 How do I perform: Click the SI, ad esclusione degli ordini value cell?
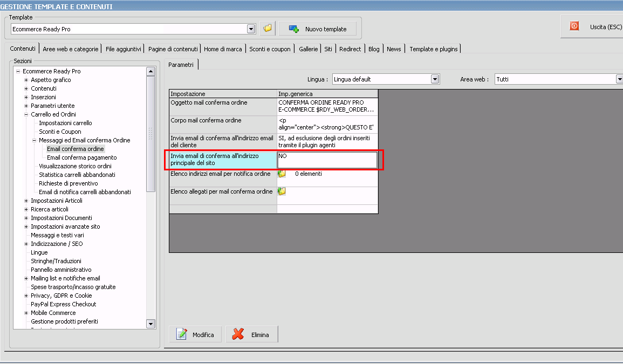click(x=327, y=142)
